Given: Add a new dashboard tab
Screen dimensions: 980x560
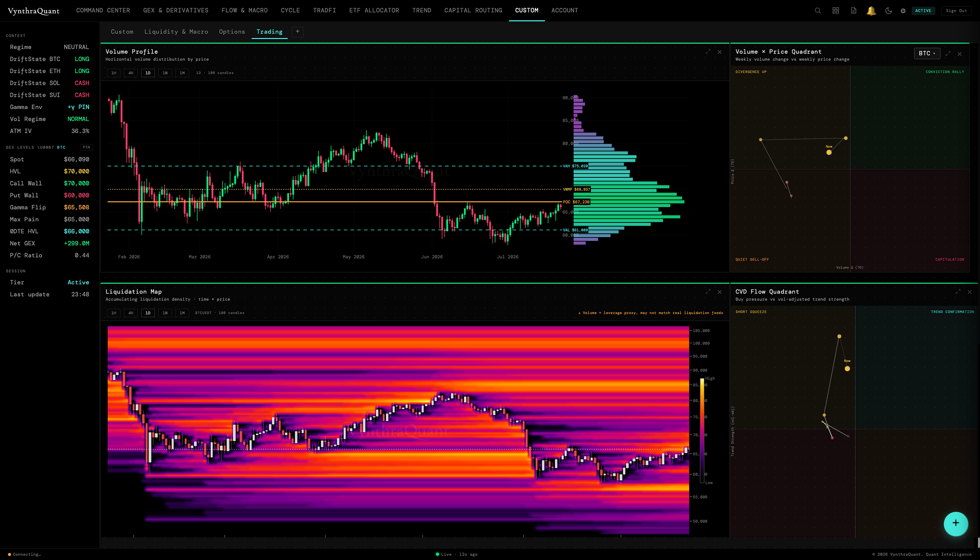Looking at the screenshot, I should point(297,31).
